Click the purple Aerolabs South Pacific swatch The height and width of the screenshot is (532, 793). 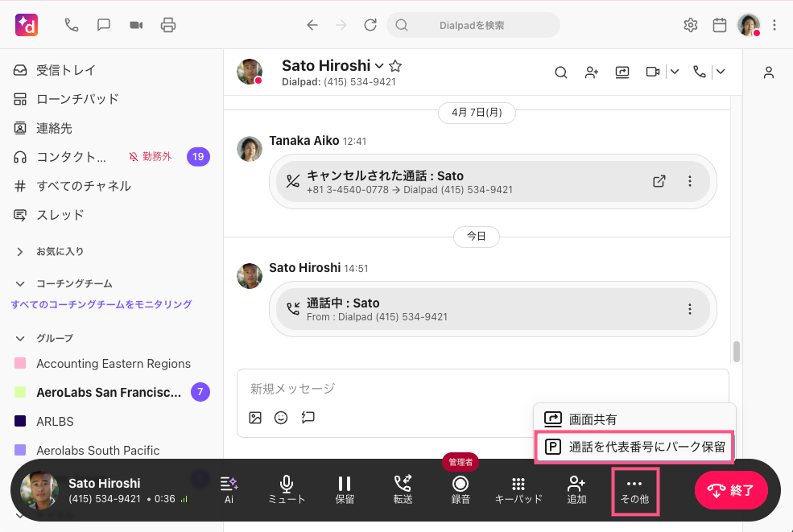[20, 450]
